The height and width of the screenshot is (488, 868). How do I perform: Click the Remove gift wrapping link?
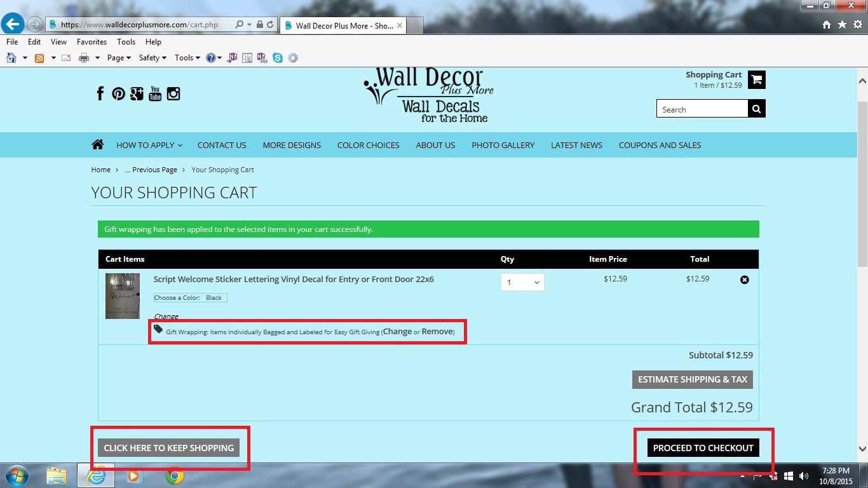click(437, 332)
